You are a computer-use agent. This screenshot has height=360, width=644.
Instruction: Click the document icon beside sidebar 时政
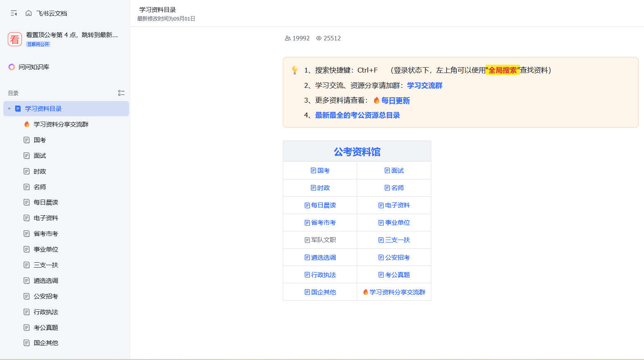(x=26, y=172)
